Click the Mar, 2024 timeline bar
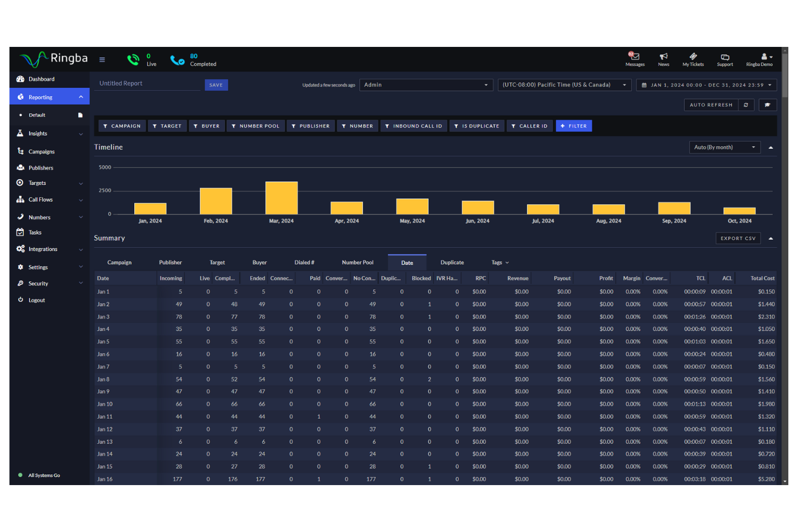The height and width of the screenshot is (532, 798). [281, 198]
